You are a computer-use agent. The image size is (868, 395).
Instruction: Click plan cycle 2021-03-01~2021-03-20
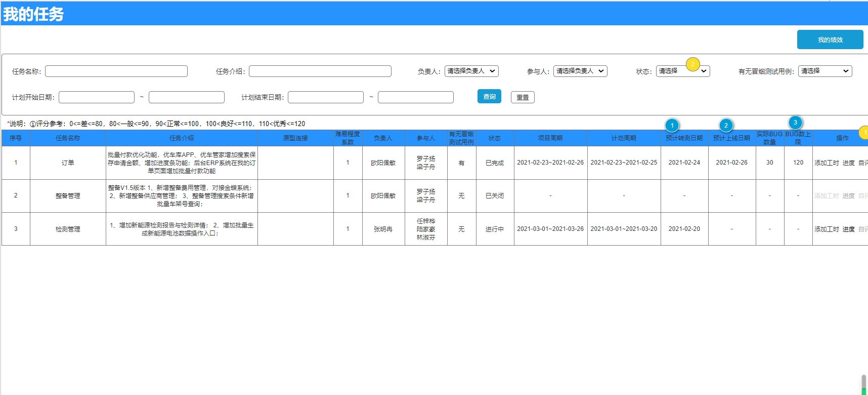624,229
